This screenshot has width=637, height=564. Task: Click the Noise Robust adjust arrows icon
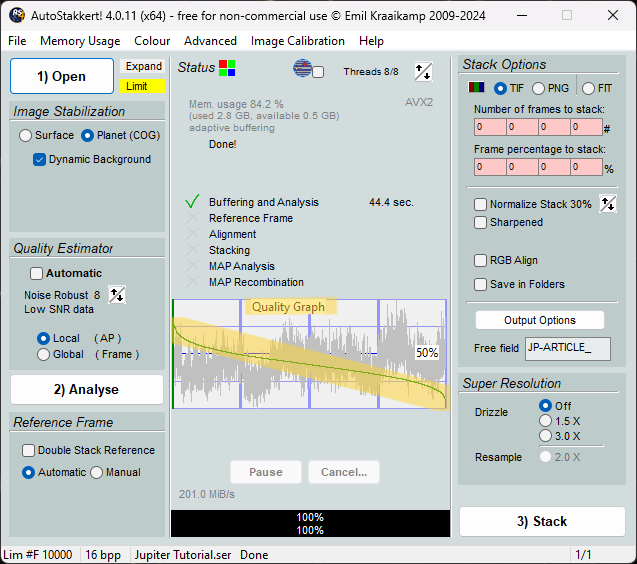pos(117,295)
